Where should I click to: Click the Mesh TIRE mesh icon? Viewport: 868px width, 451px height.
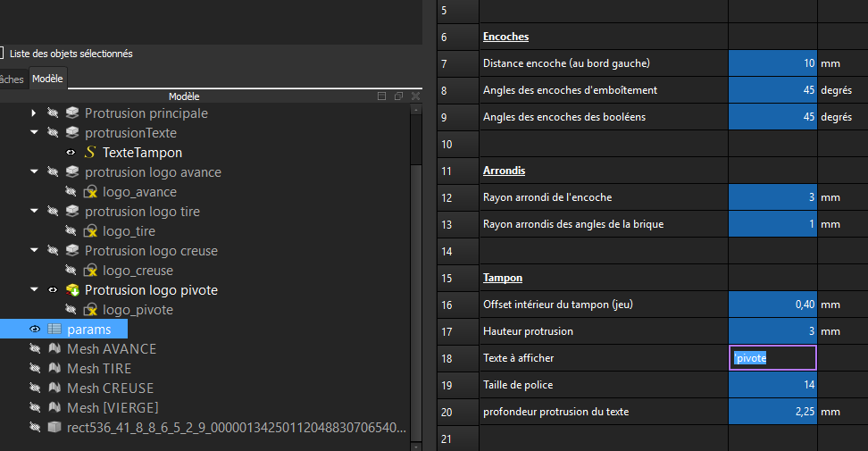[x=54, y=369]
